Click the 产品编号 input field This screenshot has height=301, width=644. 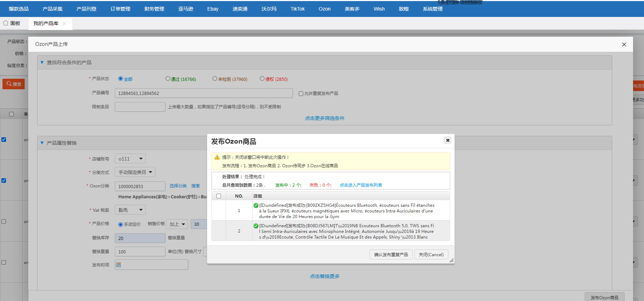pyautogui.click(x=204, y=93)
